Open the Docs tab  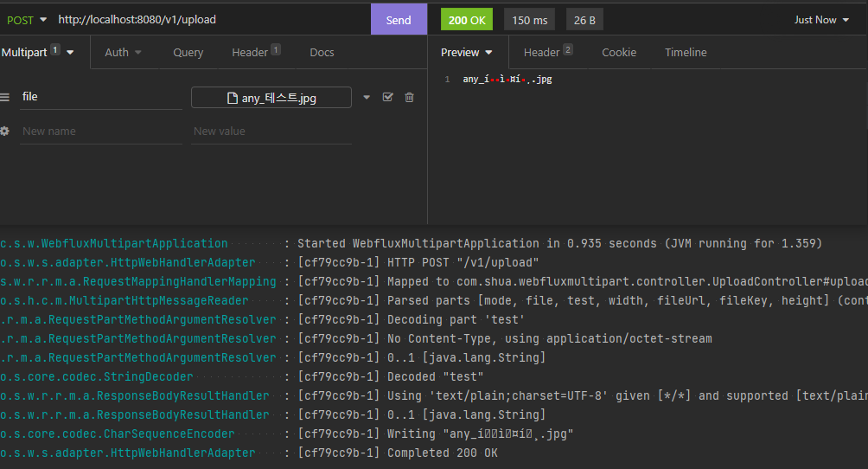pyautogui.click(x=322, y=52)
